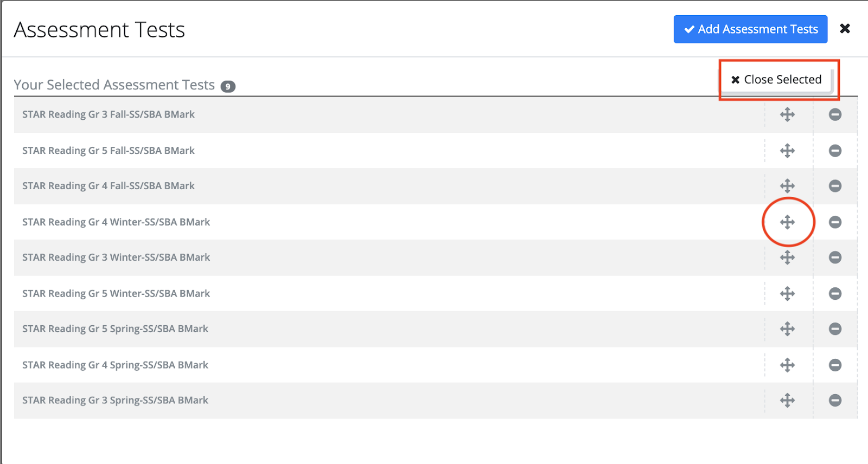This screenshot has width=868, height=464.
Task: Remove STAR Reading Gr 4 Fall test
Action: point(835,186)
